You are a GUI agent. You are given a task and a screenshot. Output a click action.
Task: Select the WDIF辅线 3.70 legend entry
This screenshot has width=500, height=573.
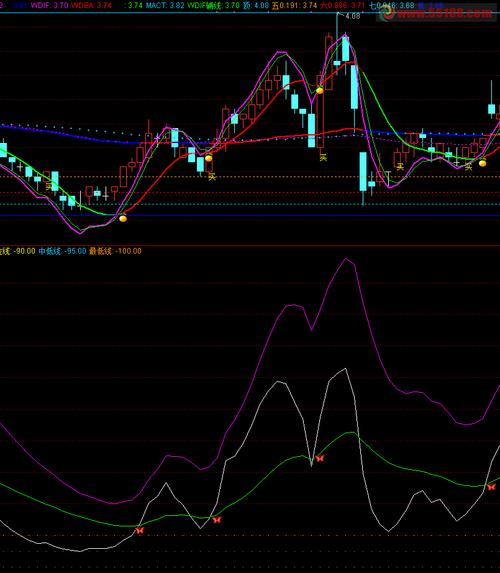213,5
